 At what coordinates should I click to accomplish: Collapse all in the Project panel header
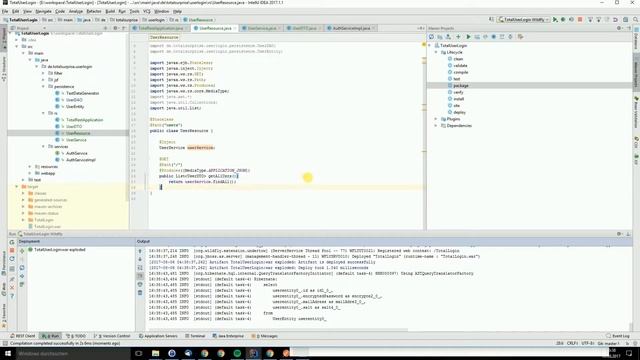(105, 28)
